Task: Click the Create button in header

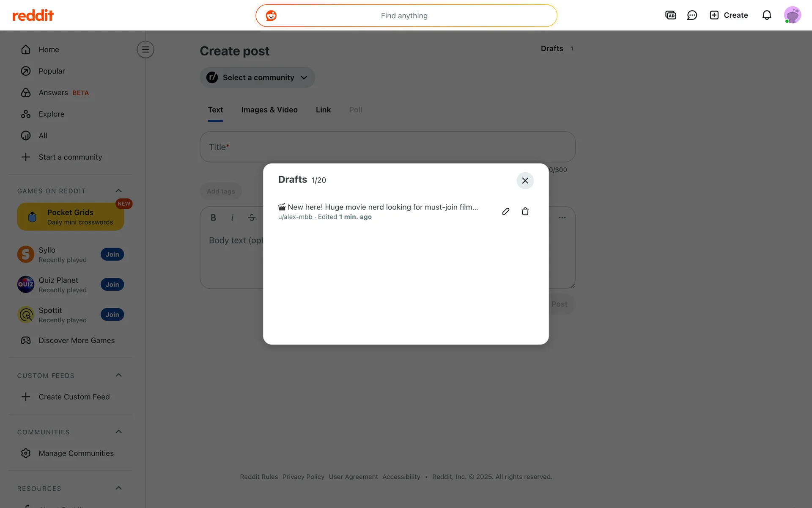Action: 729,15
